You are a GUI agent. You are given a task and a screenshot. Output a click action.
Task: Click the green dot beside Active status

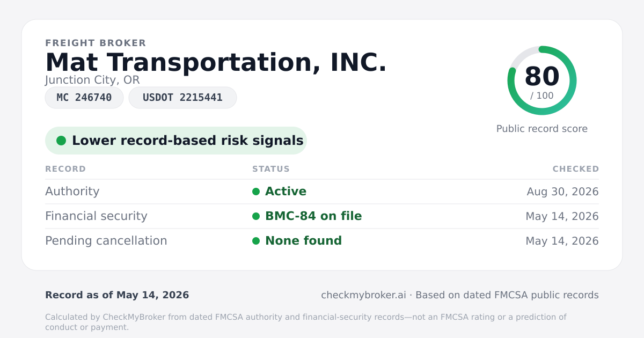coord(256,192)
